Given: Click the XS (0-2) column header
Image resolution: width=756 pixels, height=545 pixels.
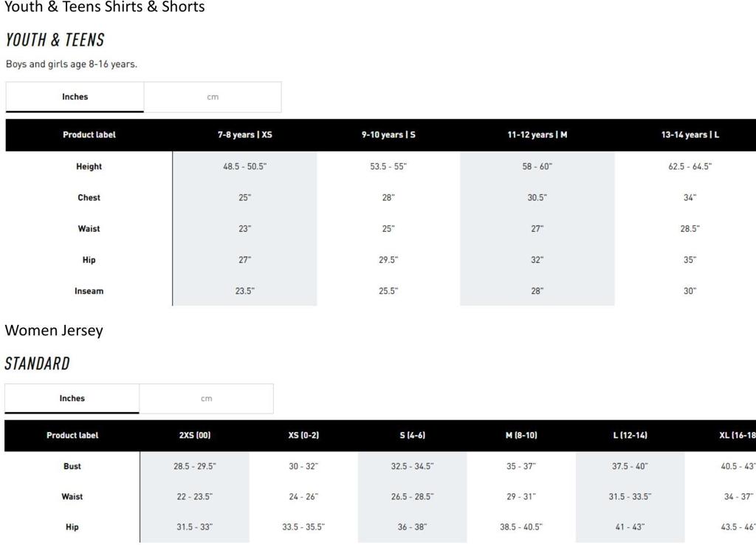Looking at the screenshot, I should pyautogui.click(x=303, y=435).
